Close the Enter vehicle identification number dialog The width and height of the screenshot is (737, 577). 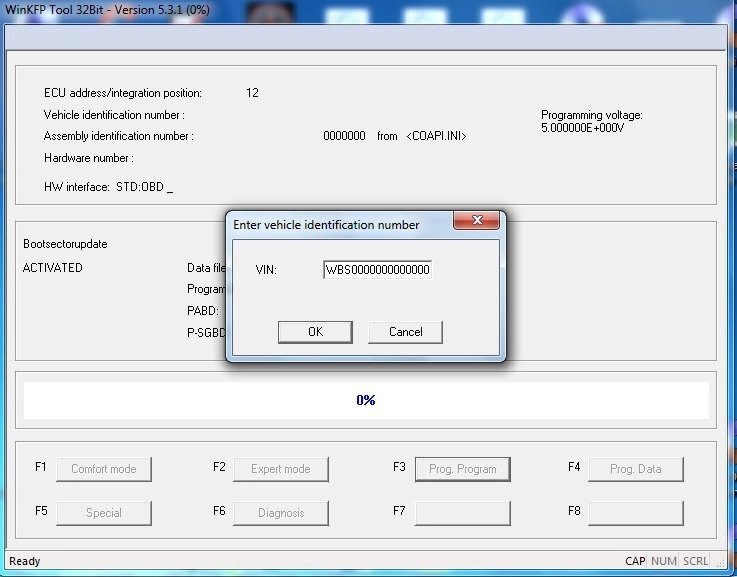click(x=476, y=220)
